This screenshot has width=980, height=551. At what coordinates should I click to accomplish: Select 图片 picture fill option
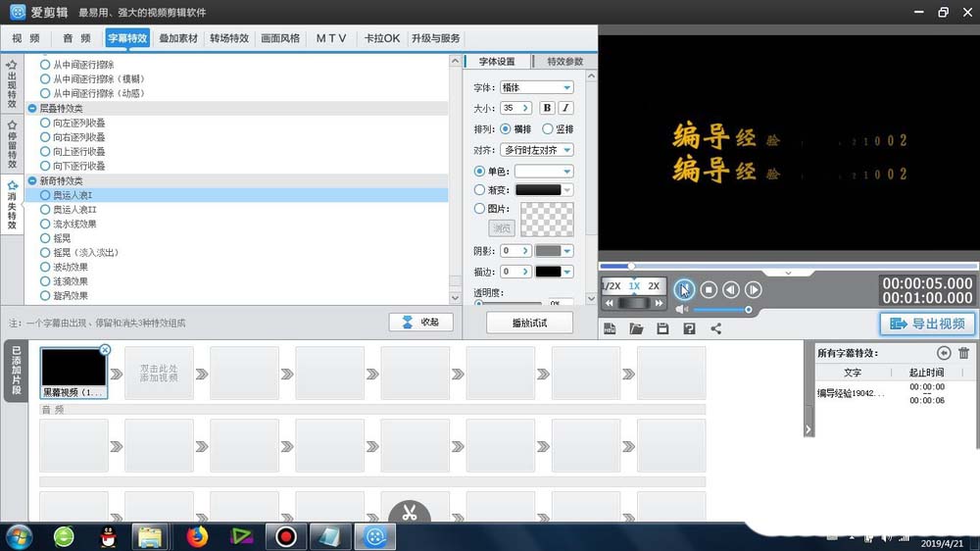point(479,208)
